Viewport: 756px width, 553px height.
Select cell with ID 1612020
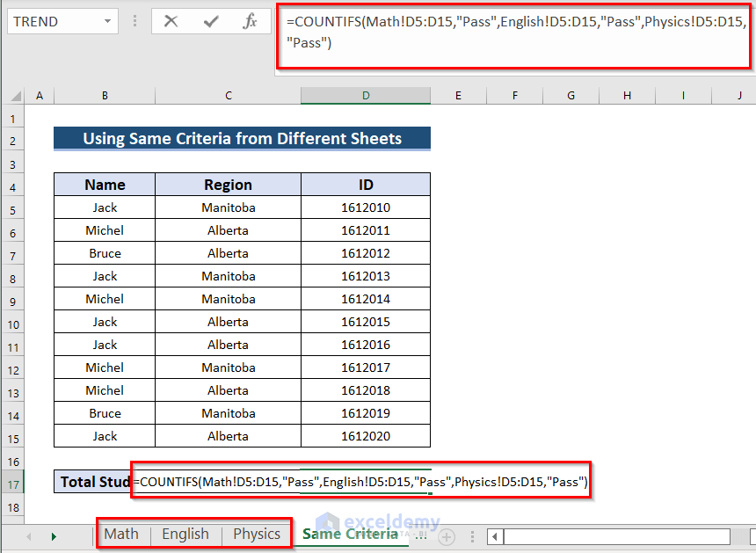click(366, 436)
